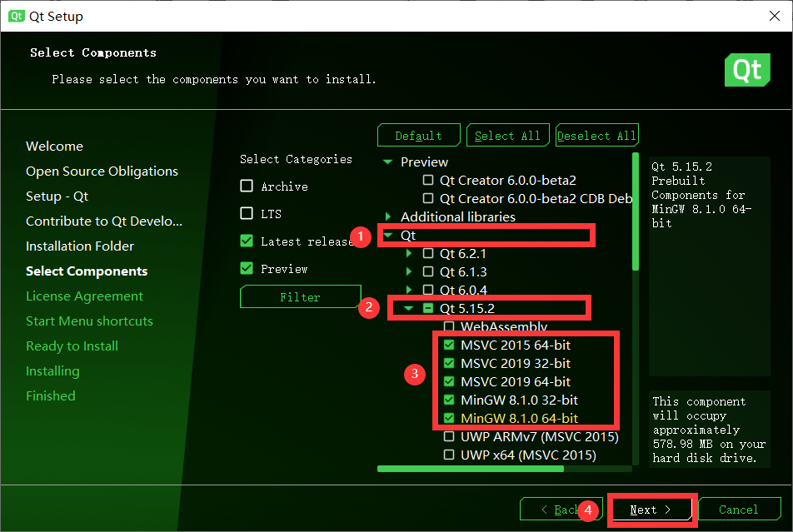
Task: Click the horizontal scrollbar under component tree
Action: click(471, 468)
